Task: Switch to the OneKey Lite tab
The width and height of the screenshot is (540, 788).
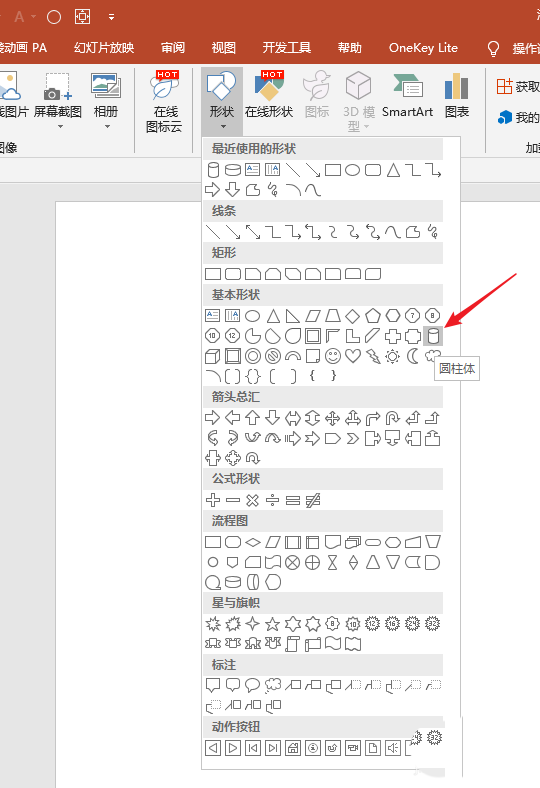Action: pyautogui.click(x=423, y=48)
